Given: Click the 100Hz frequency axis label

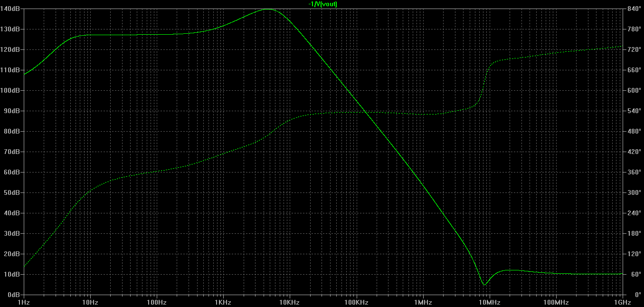Looking at the screenshot, I should click(x=157, y=302).
